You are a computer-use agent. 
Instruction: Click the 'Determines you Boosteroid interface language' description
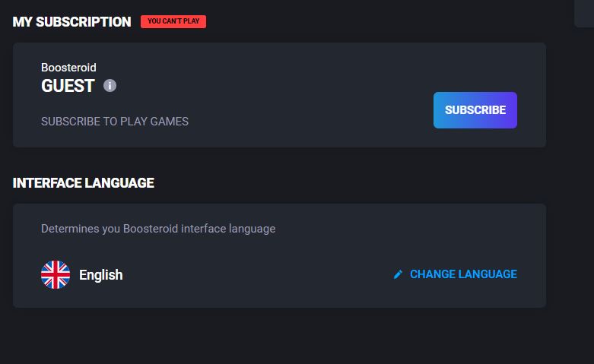point(158,229)
